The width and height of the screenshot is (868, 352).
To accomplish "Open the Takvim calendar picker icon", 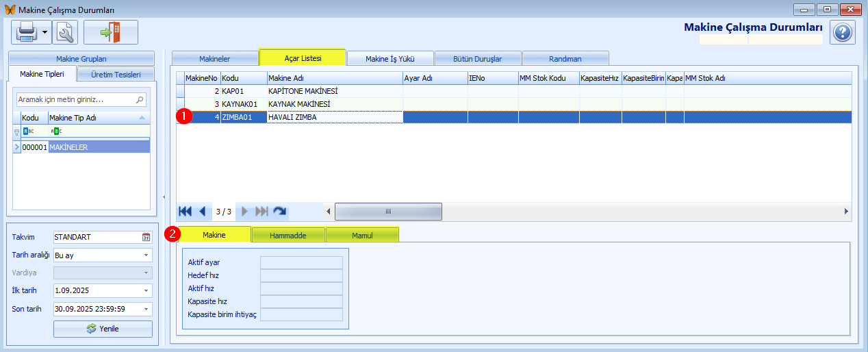I will click(x=146, y=237).
